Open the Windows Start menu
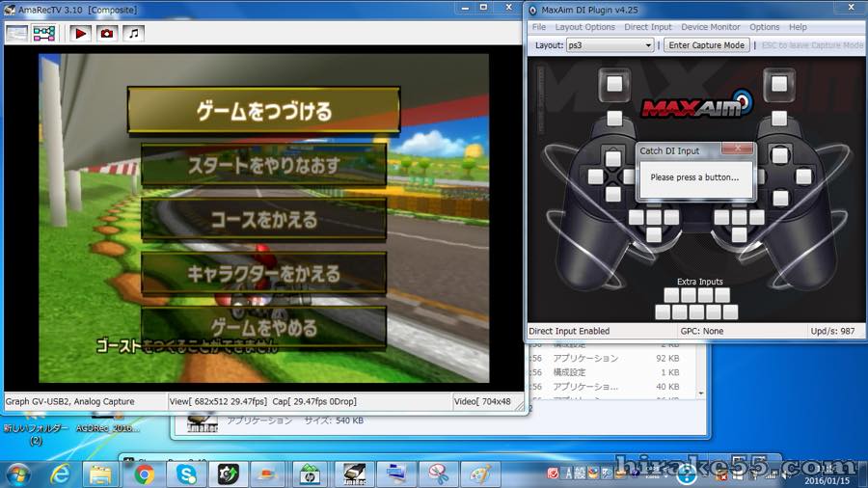The width and height of the screenshot is (868, 488). tap(17, 474)
